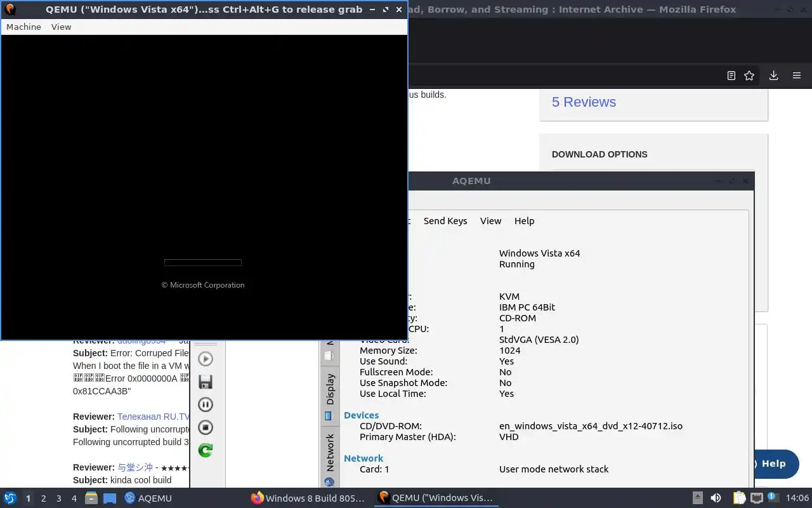
Task: Click the QEMU window maximize button
Action: pos(386,10)
